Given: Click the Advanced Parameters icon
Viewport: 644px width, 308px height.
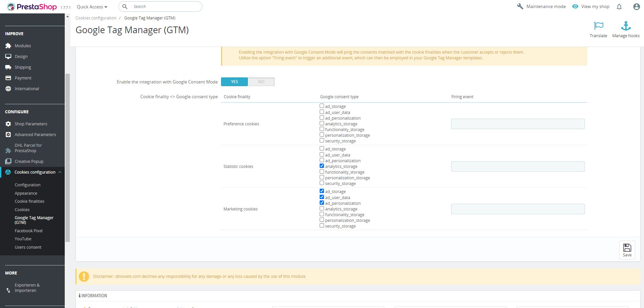Looking at the screenshot, I should 8,134.
